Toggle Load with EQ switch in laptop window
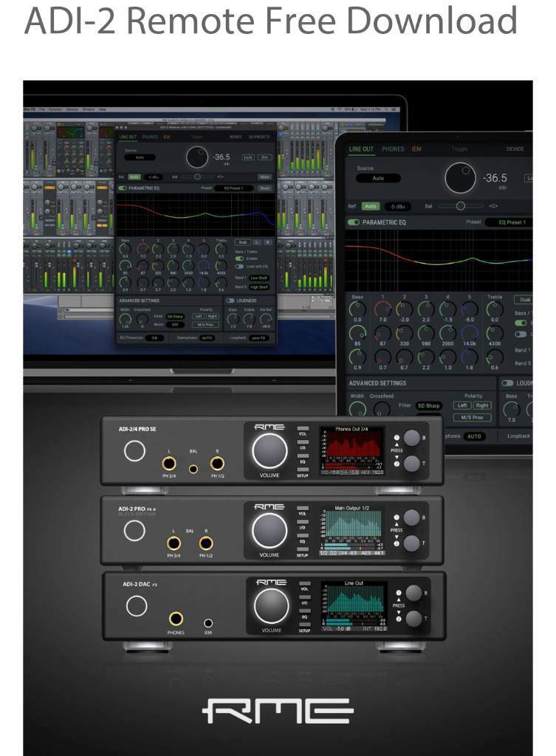 pyautogui.click(x=240, y=267)
